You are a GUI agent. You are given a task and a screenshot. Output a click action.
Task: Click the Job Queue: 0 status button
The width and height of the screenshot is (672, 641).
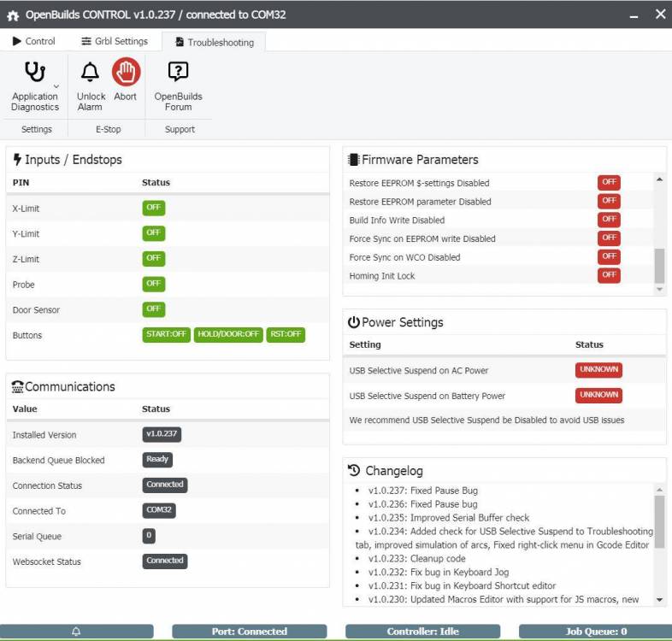coord(595,631)
